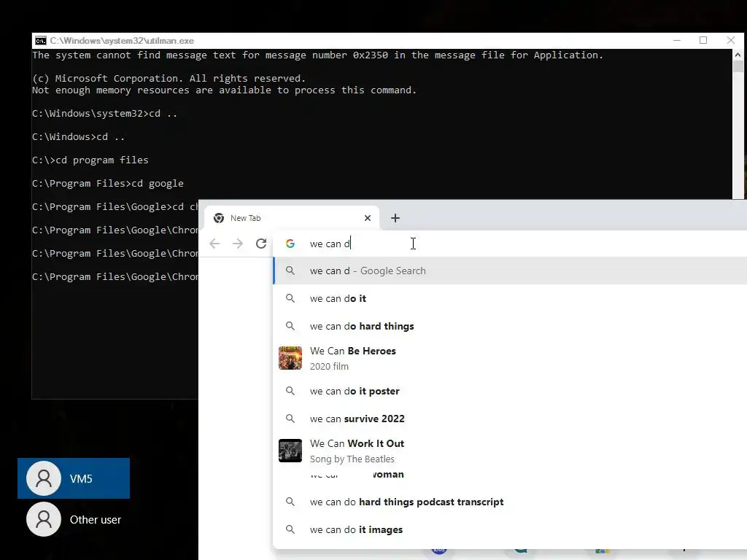Select 'We Can Be Heroes' 2020 film suggestion
Viewport: 747px width, 560px height.
coord(510,358)
